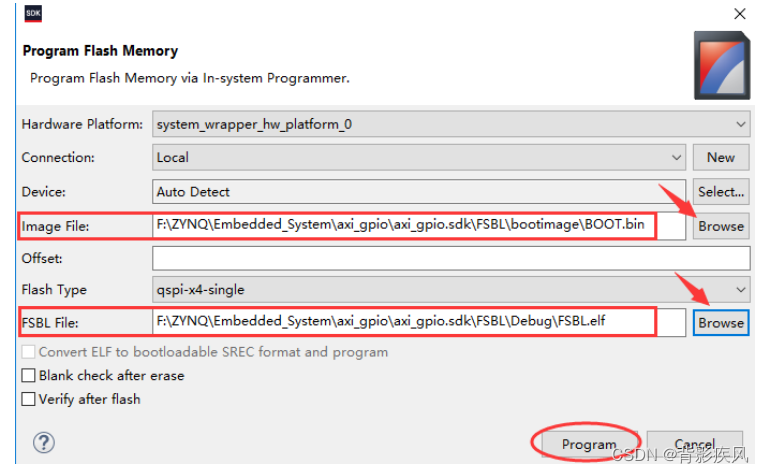Screen dimensions: 764x473
Task: Browse for the FSBL File
Action: click(x=721, y=323)
